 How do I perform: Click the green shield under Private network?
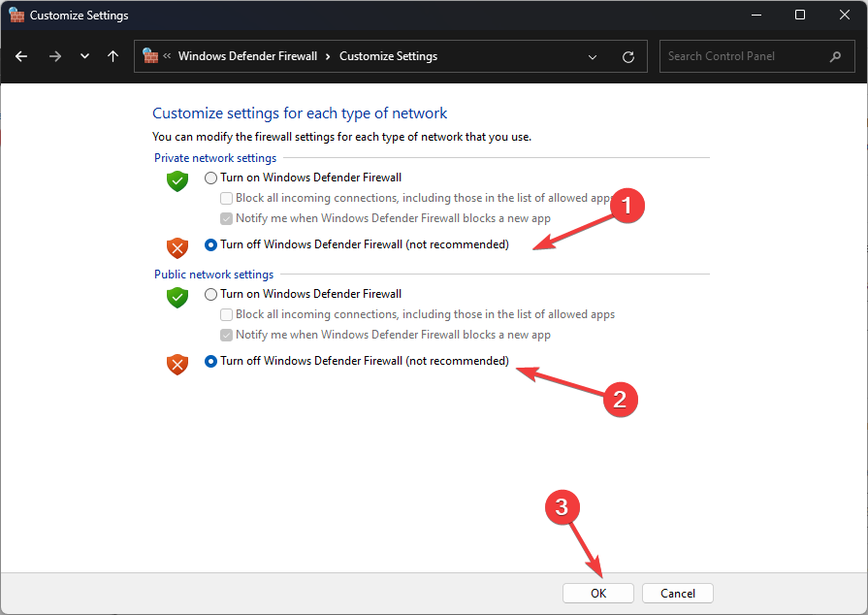click(177, 181)
